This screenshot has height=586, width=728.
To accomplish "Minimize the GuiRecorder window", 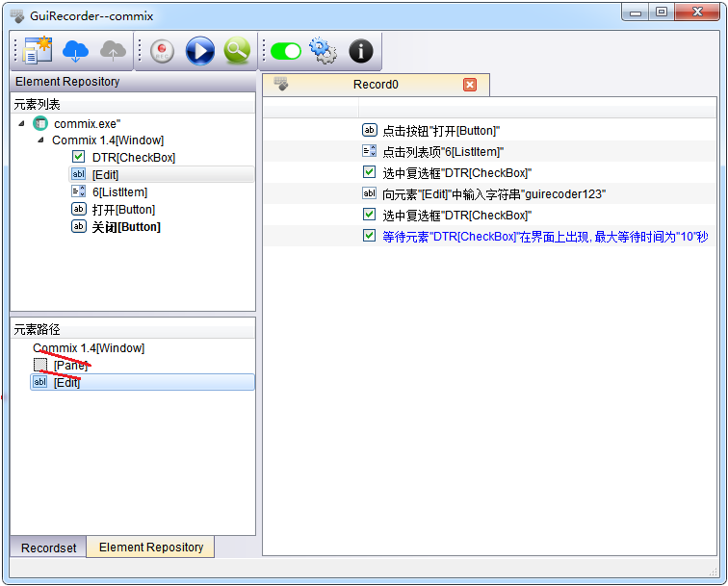I will coord(636,13).
